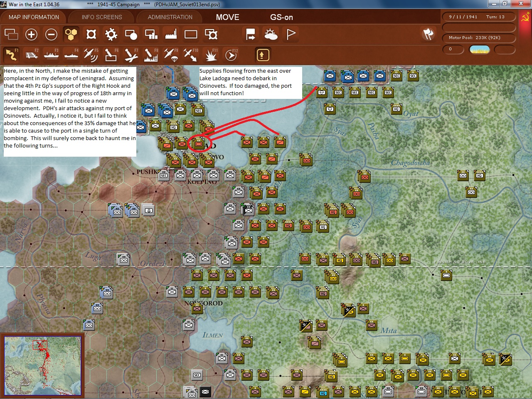The image size is (532, 399).
Task: Click the flag with arrow icon
Action: [251, 34]
